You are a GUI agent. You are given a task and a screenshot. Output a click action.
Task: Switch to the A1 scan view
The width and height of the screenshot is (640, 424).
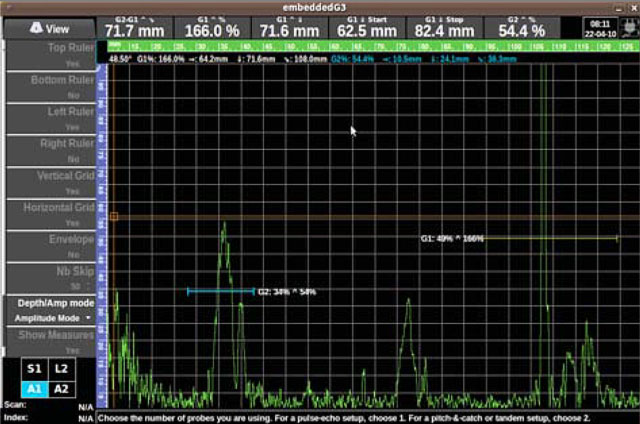[x=34, y=389]
